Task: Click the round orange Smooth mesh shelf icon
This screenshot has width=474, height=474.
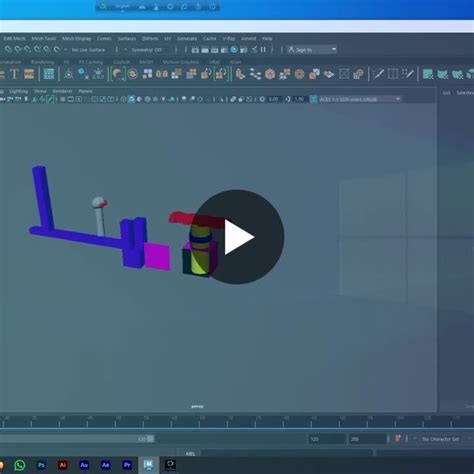Action: click(x=299, y=74)
